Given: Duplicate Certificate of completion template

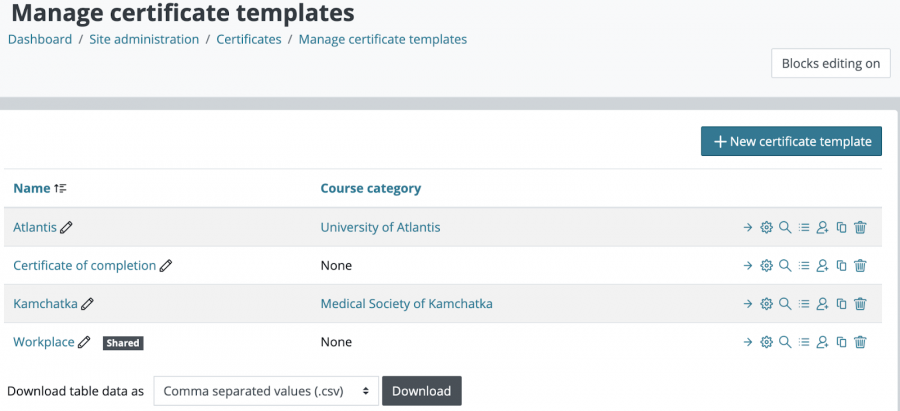Looking at the screenshot, I should (x=841, y=265).
